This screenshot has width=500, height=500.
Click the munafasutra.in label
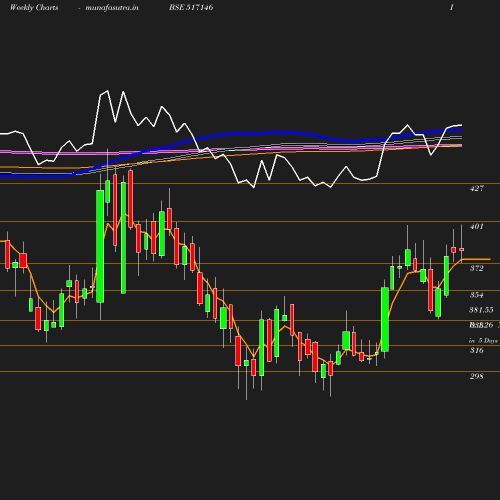(112, 8)
